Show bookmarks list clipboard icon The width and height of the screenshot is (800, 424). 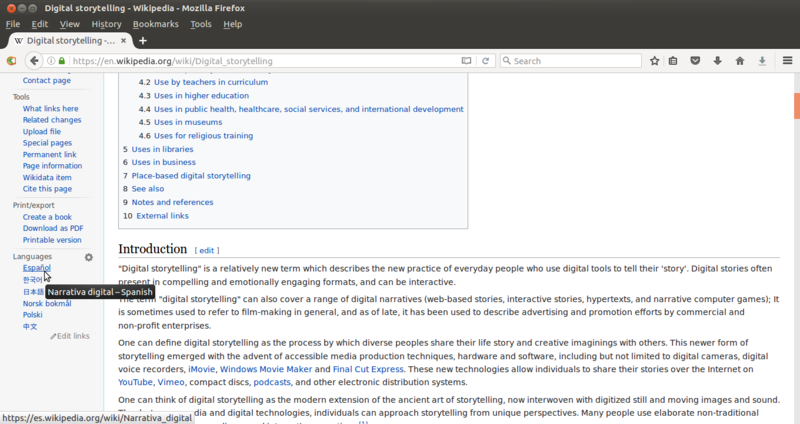click(x=673, y=61)
